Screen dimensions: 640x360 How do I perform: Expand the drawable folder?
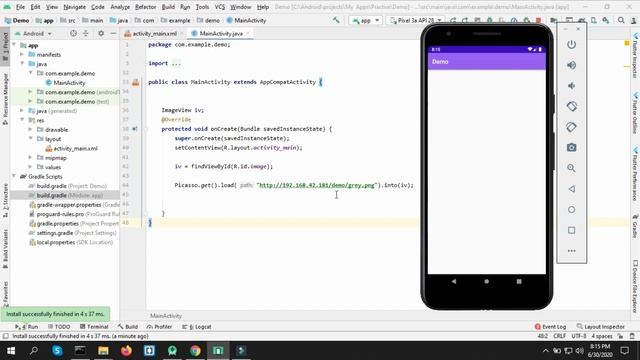click(30, 130)
